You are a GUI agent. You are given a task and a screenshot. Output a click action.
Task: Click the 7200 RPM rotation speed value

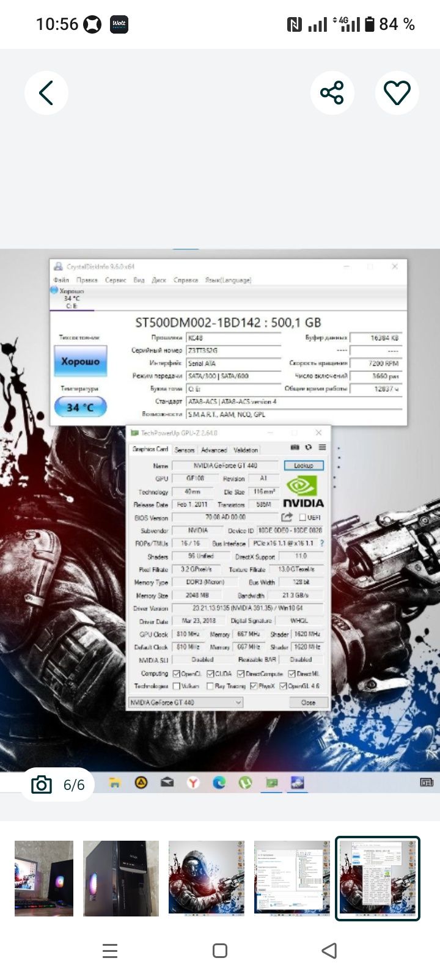pyautogui.click(x=376, y=363)
